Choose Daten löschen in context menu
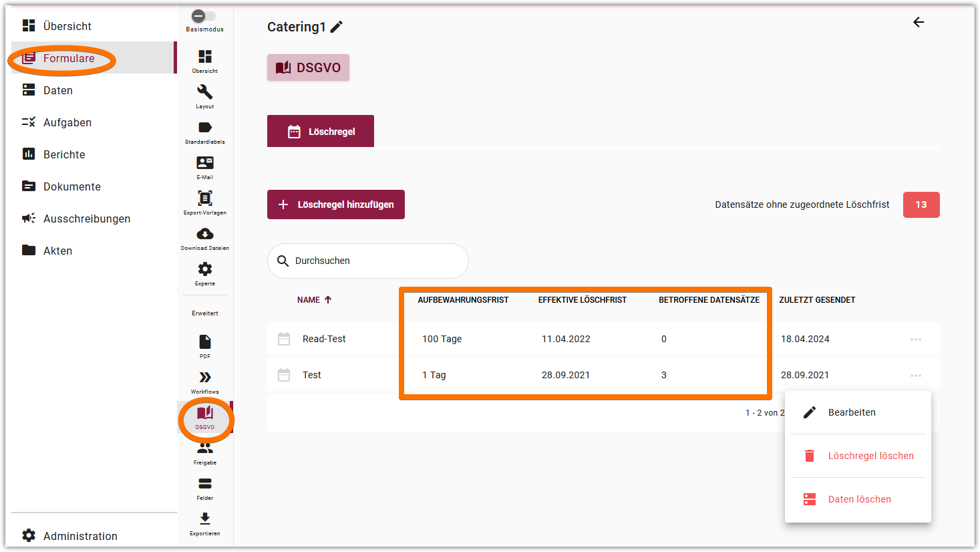This screenshot has width=980, height=552. click(x=858, y=499)
